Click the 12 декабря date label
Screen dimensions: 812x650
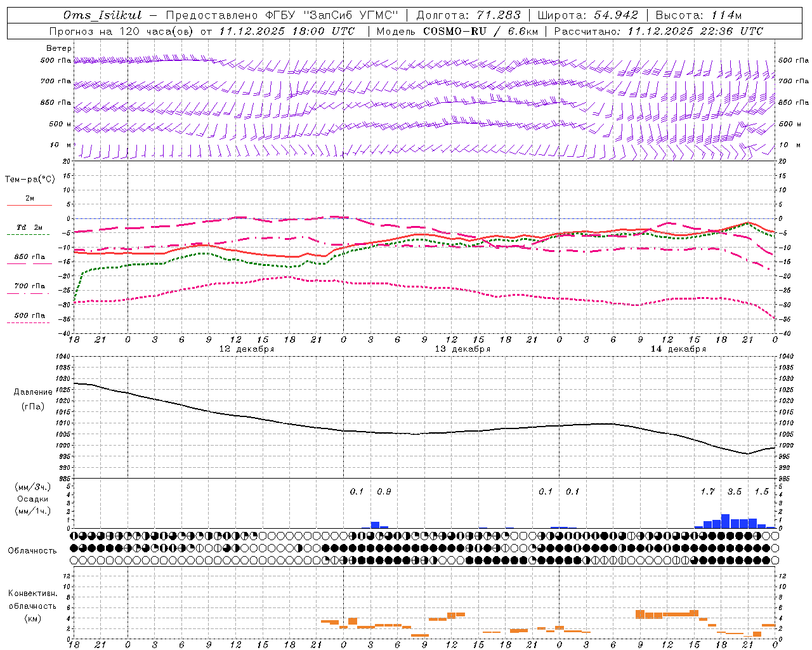(247, 349)
